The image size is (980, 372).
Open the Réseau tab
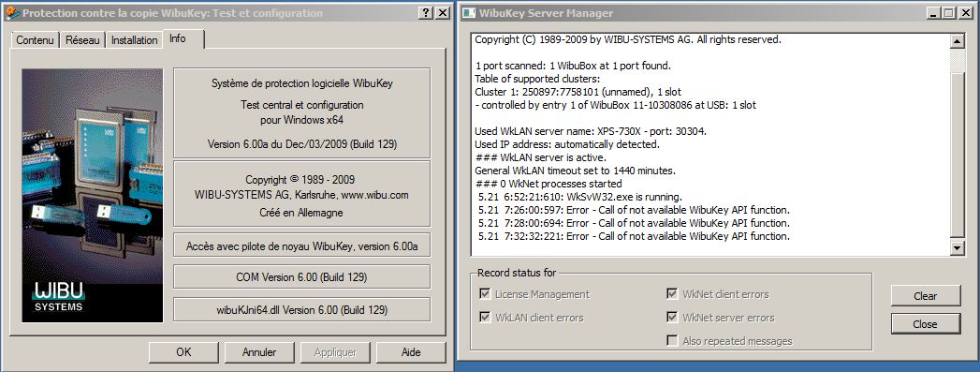[x=82, y=40]
